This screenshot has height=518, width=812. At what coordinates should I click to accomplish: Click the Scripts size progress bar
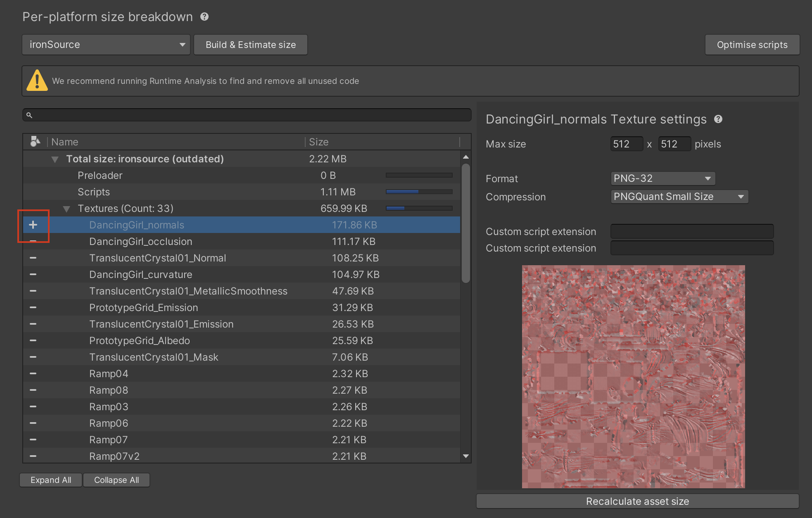pyautogui.click(x=418, y=192)
